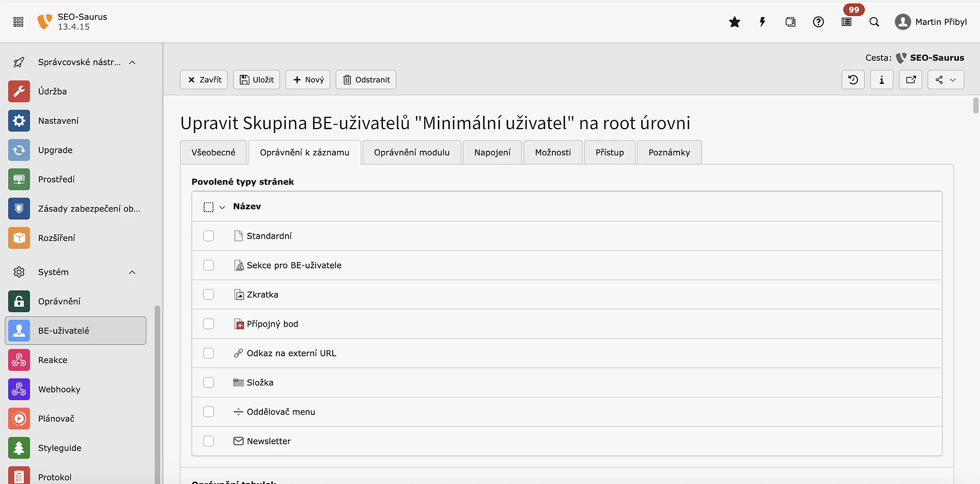Open the bookmarks star icon
Image resolution: width=980 pixels, height=484 pixels.
point(734,22)
